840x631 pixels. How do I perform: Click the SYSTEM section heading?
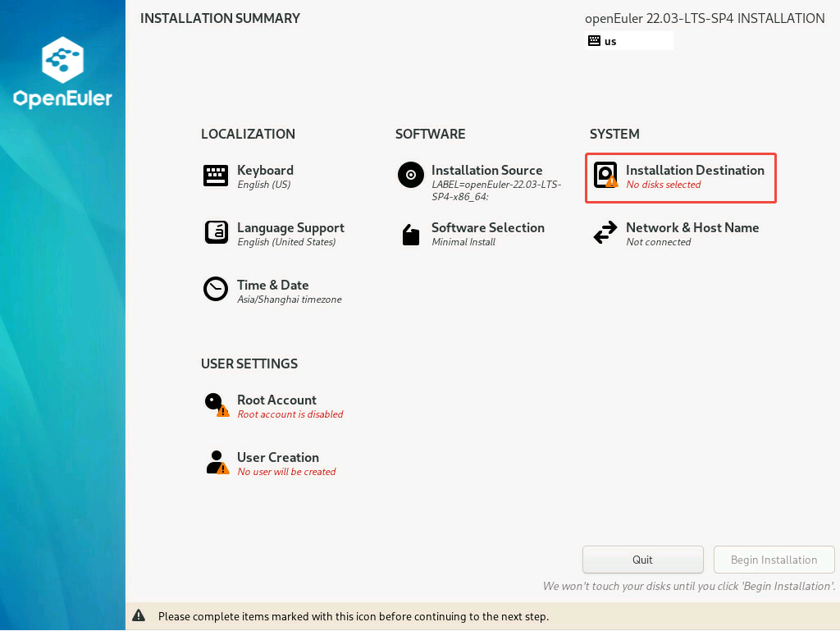(x=614, y=134)
